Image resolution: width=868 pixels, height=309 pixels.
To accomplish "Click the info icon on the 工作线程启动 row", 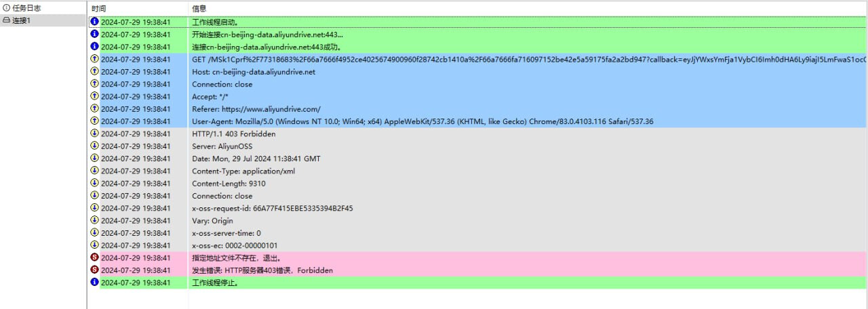I will 94,22.
